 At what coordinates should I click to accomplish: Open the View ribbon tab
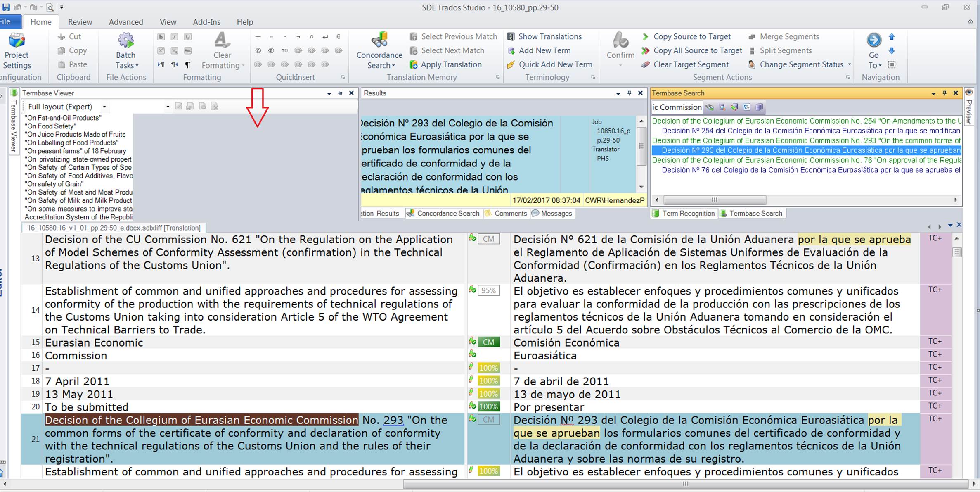168,22
